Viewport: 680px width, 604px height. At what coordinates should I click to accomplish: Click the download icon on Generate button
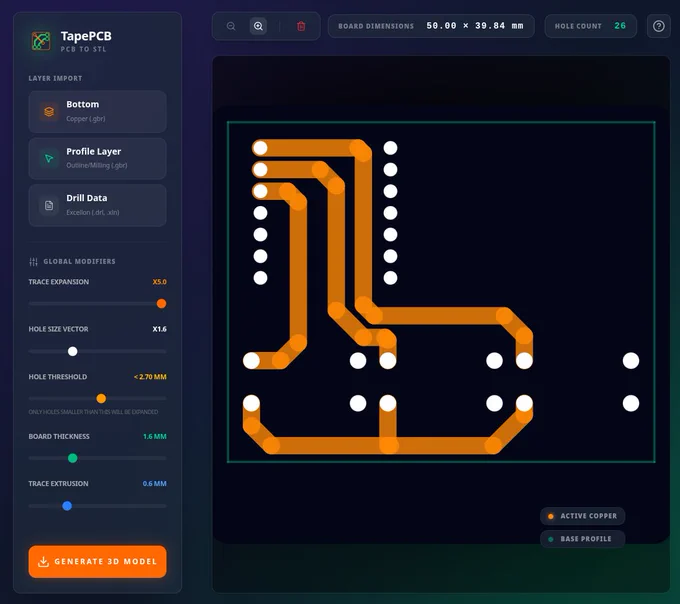tap(43, 562)
